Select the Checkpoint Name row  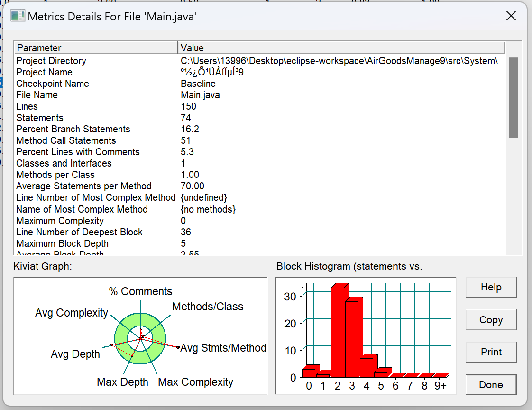click(260, 84)
